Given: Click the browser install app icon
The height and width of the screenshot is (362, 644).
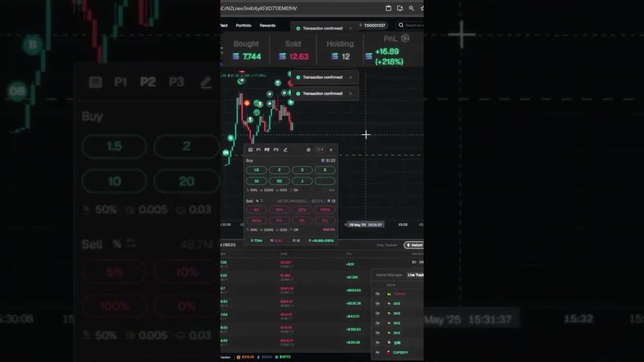Looking at the screenshot, I should tap(400, 8).
